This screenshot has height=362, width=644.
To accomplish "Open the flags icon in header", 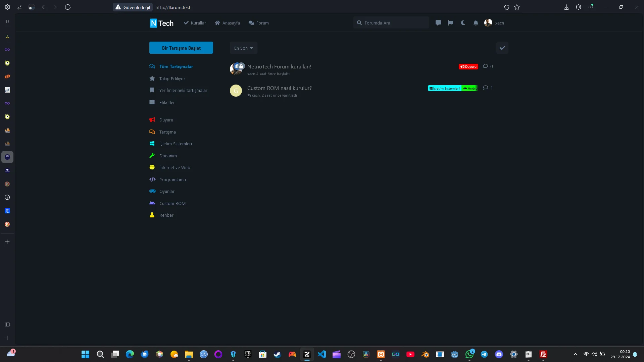I will [x=450, y=23].
